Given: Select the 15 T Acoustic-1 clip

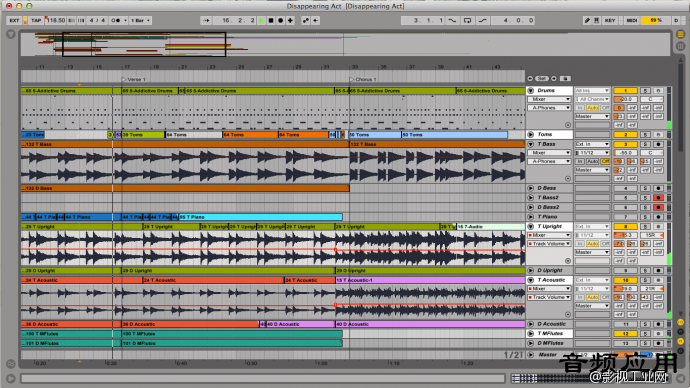Looking at the screenshot, I should pyautogui.click(x=430, y=280).
